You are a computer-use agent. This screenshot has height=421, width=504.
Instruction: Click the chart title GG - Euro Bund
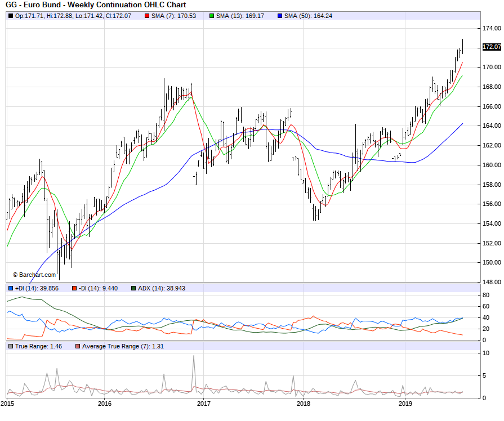[96, 5]
